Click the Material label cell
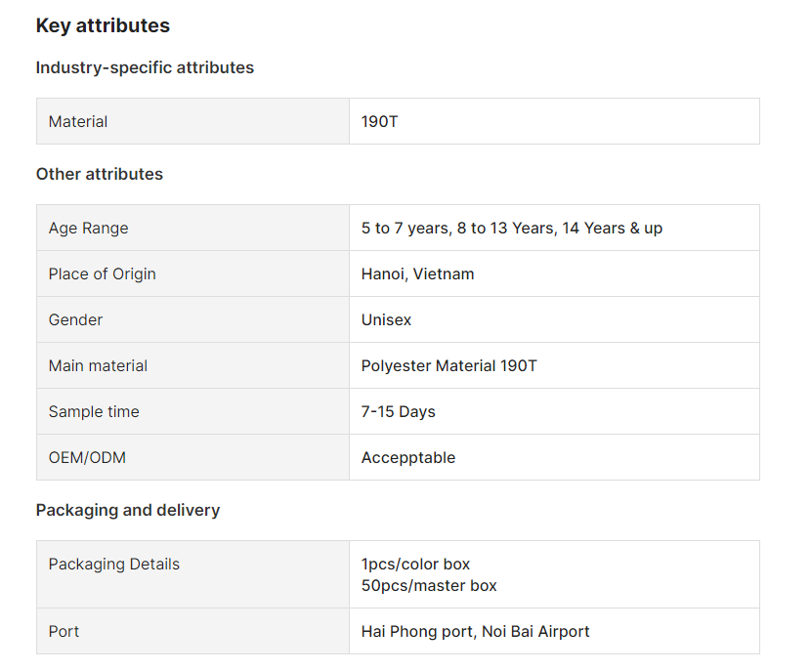811x672 pixels. coord(78,122)
